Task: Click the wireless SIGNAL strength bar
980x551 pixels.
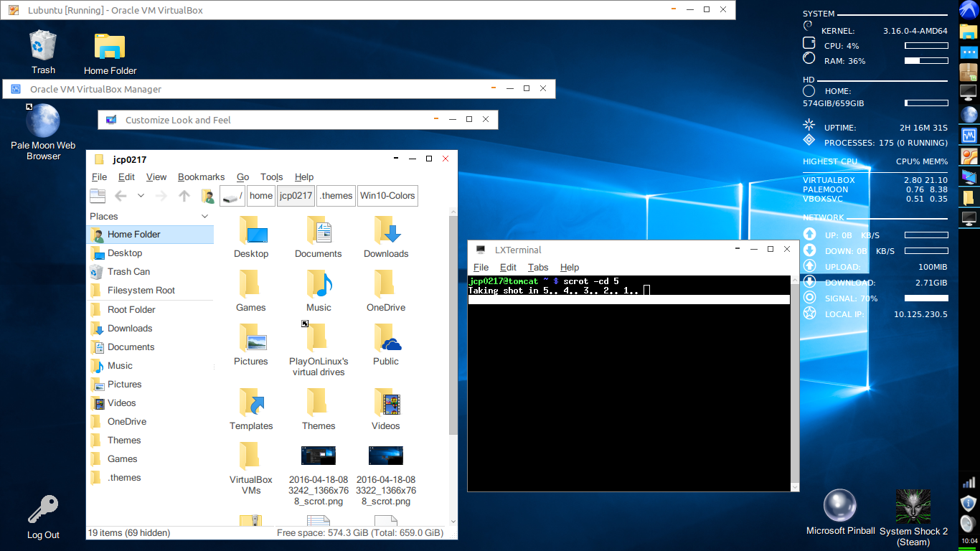Action: (926, 298)
